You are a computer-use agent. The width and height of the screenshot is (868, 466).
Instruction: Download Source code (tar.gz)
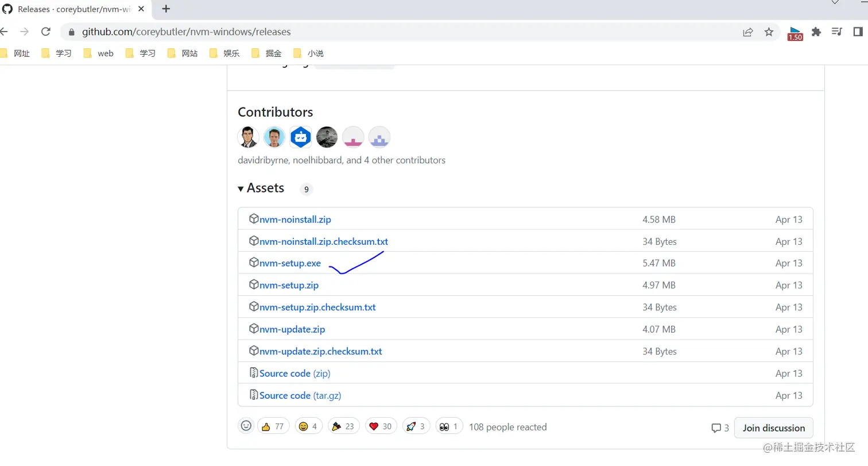coord(300,395)
